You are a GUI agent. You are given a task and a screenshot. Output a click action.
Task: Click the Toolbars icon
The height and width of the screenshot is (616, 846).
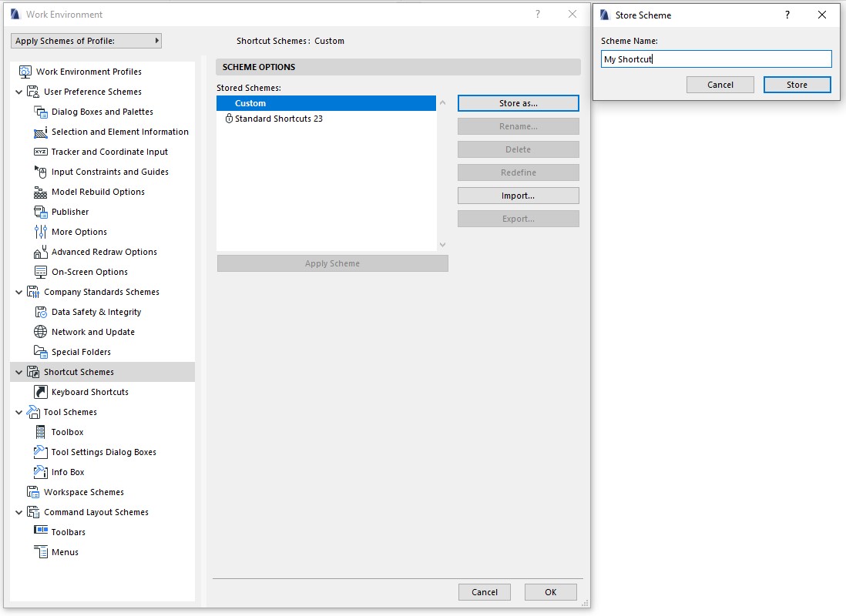click(41, 530)
